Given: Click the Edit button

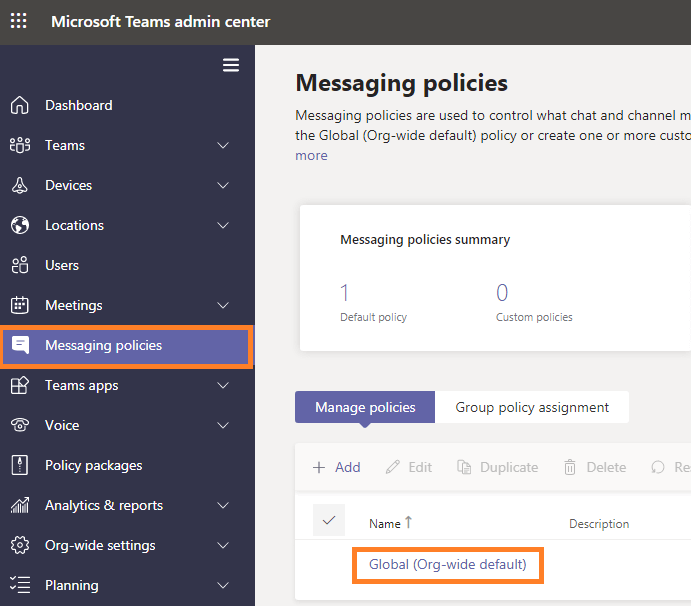Looking at the screenshot, I should click(x=409, y=467).
